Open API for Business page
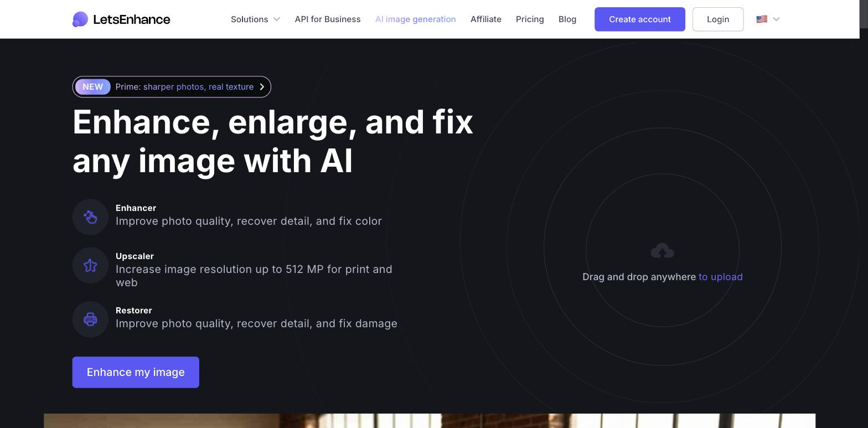 pos(328,19)
